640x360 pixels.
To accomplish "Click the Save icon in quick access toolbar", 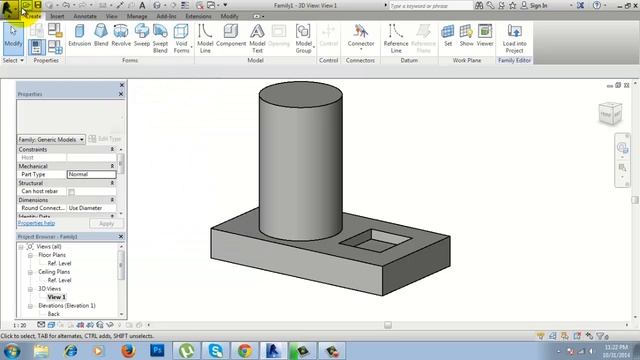I will 38,5.
